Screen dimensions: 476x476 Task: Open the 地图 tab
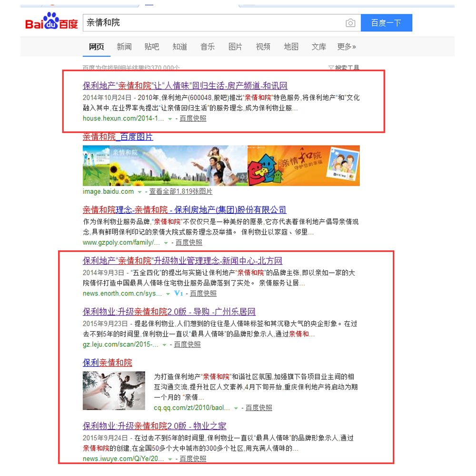coord(291,47)
